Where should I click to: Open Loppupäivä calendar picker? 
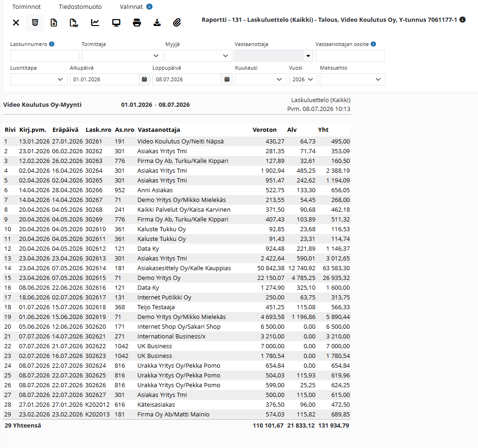click(x=227, y=79)
